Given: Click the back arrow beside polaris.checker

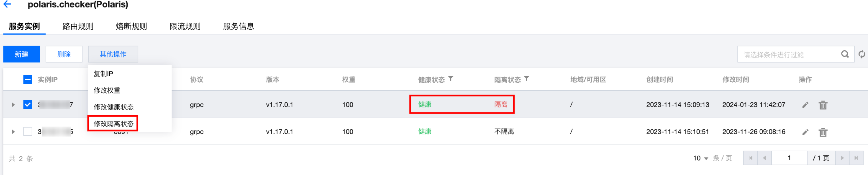Looking at the screenshot, I should click(x=7, y=4).
